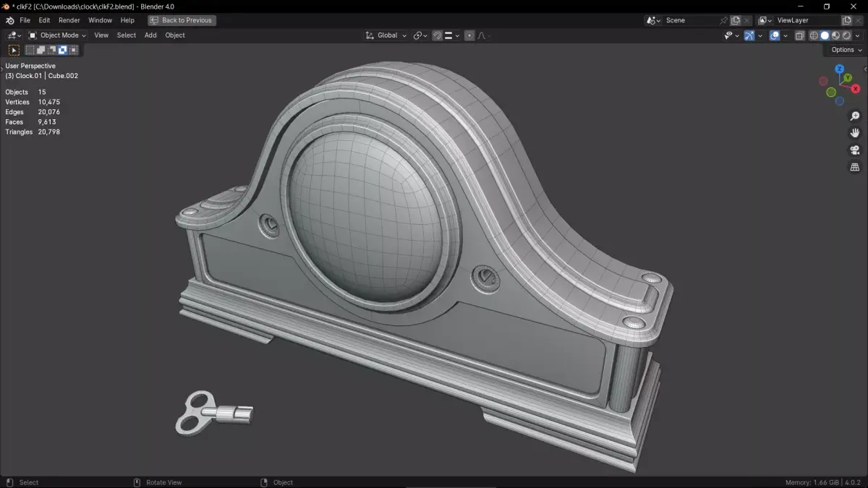Click the Vertices 10,475 statistic

click(x=33, y=102)
